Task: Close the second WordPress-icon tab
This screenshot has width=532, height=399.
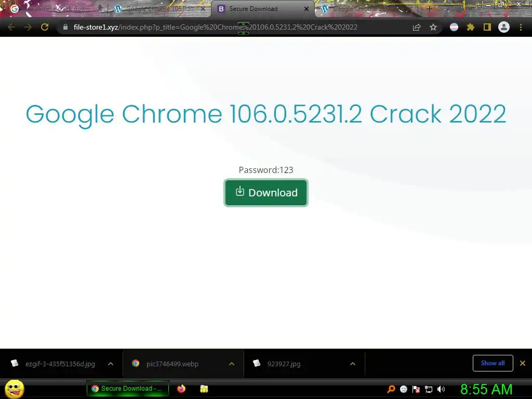Action: tap(203, 9)
